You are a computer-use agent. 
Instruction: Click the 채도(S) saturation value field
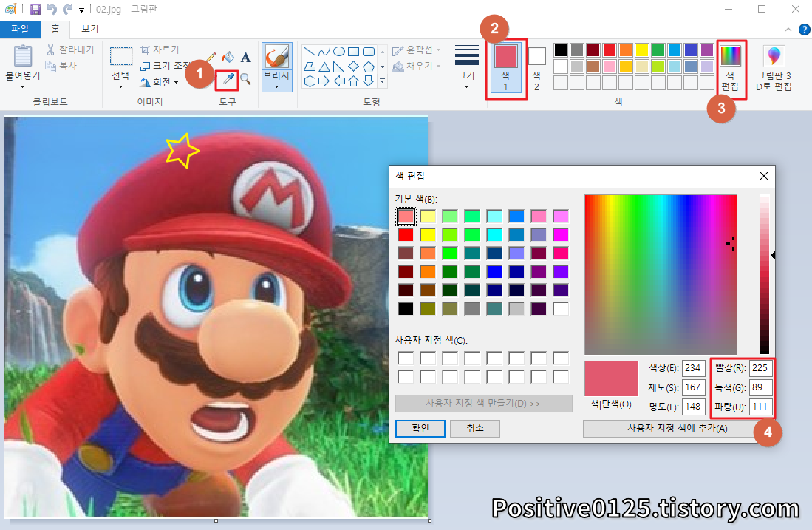coord(693,387)
